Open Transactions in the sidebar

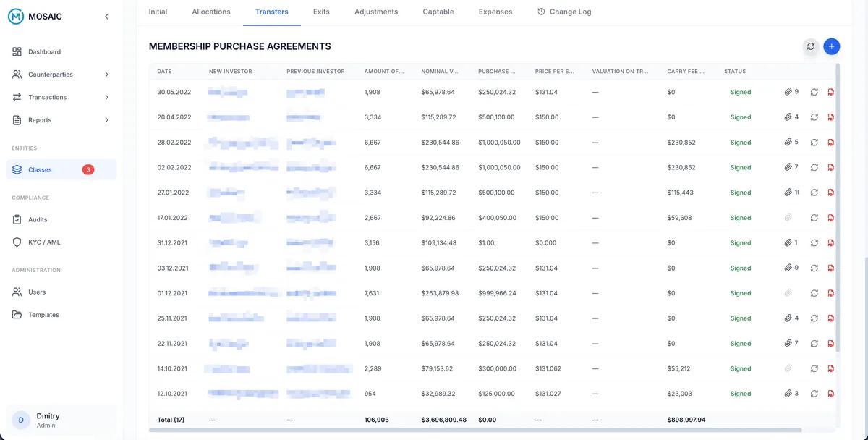pos(47,97)
